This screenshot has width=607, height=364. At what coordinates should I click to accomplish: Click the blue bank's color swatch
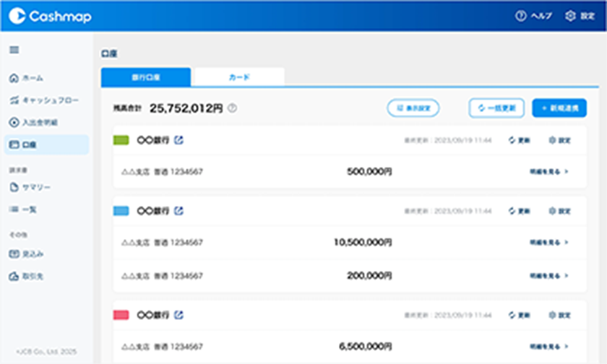coord(121,211)
